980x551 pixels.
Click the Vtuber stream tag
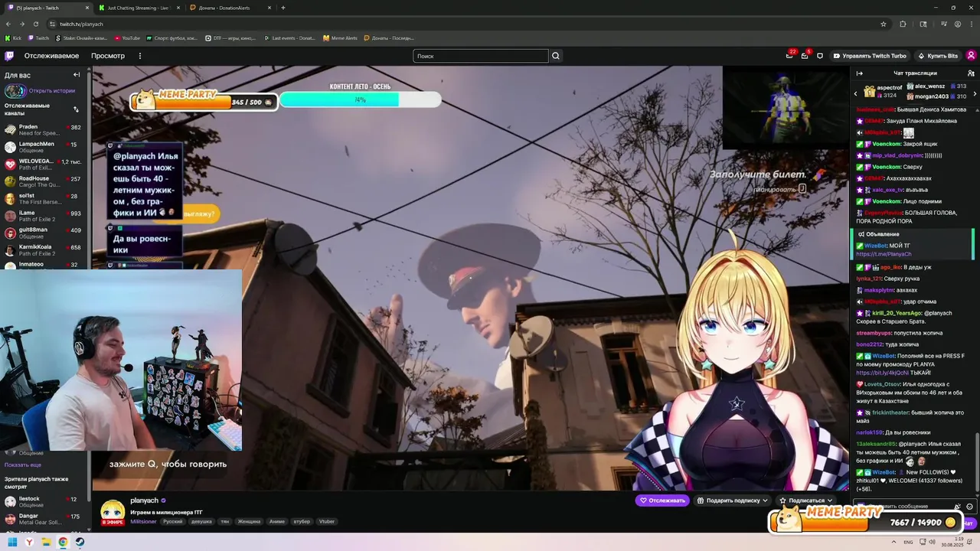[x=327, y=522]
